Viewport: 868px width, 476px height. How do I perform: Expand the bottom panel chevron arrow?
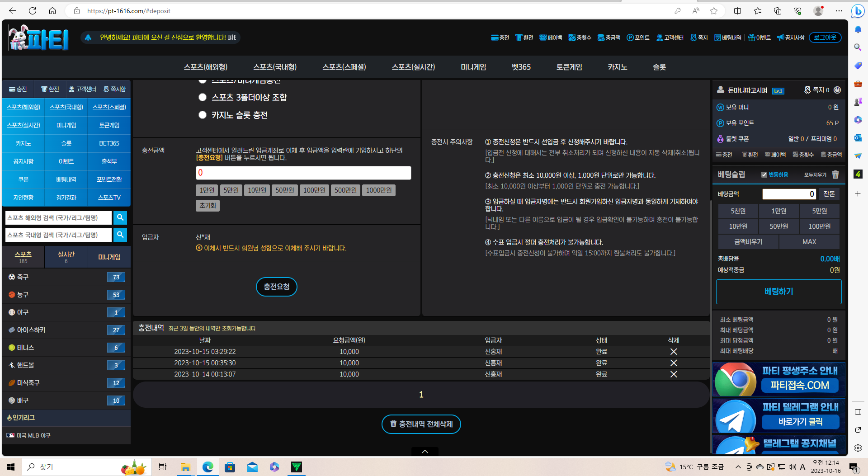point(425,451)
